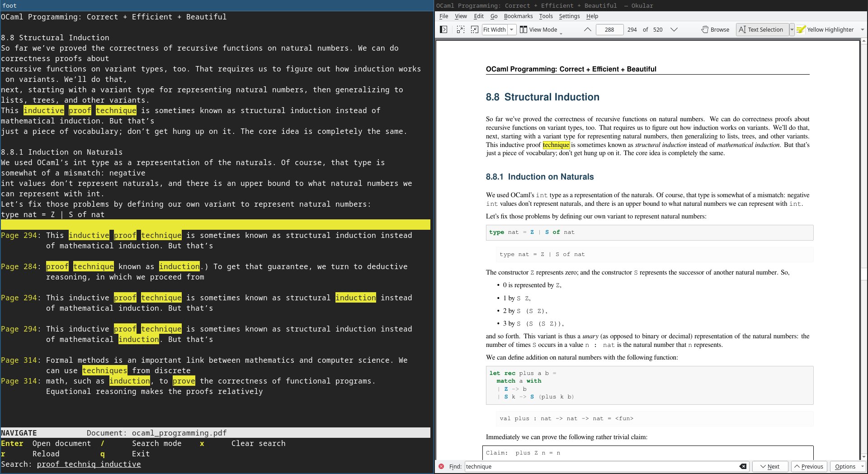Click the fit-page shrink icon in Okular toolbar

click(474, 29)
